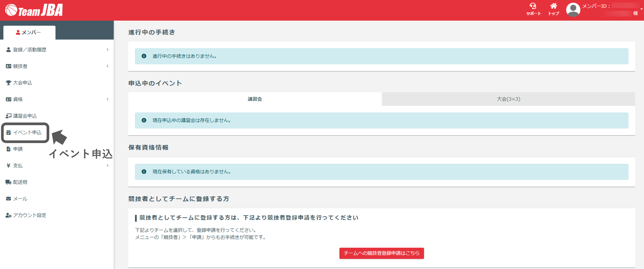This screenshot has width=644, height=269.
Task: Open 配送物 truck menu item
Action: [20, 182]
